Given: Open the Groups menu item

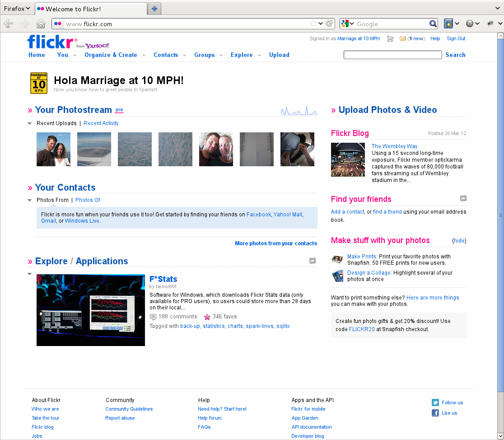Looking at the screenshot, I should (205, 55).
